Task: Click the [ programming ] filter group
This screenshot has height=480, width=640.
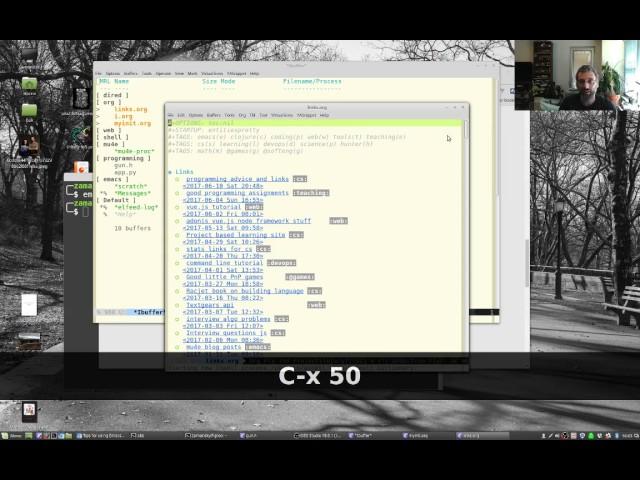Action: (x=124, y=158)
